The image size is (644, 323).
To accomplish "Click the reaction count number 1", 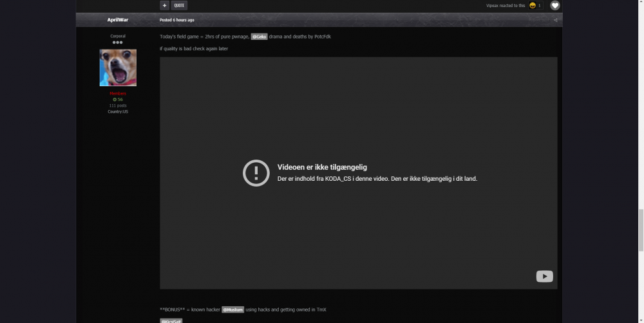I will point(540,6).
